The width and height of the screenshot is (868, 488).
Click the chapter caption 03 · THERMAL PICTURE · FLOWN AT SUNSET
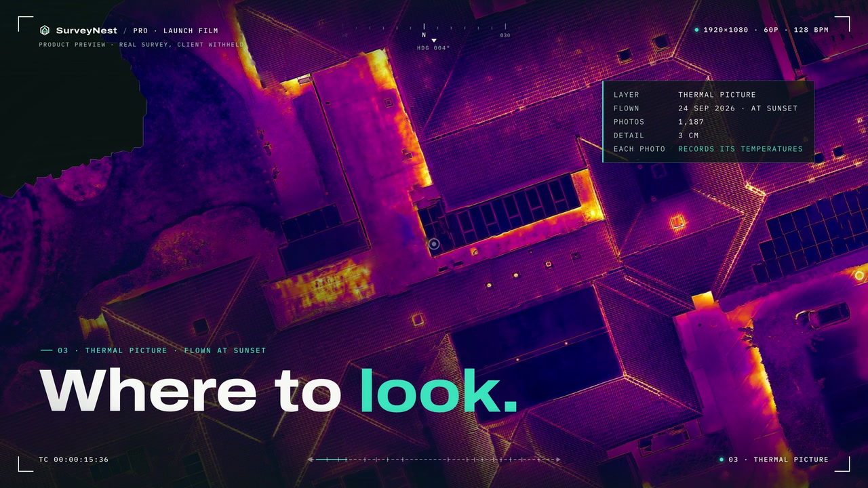(161, 350)
